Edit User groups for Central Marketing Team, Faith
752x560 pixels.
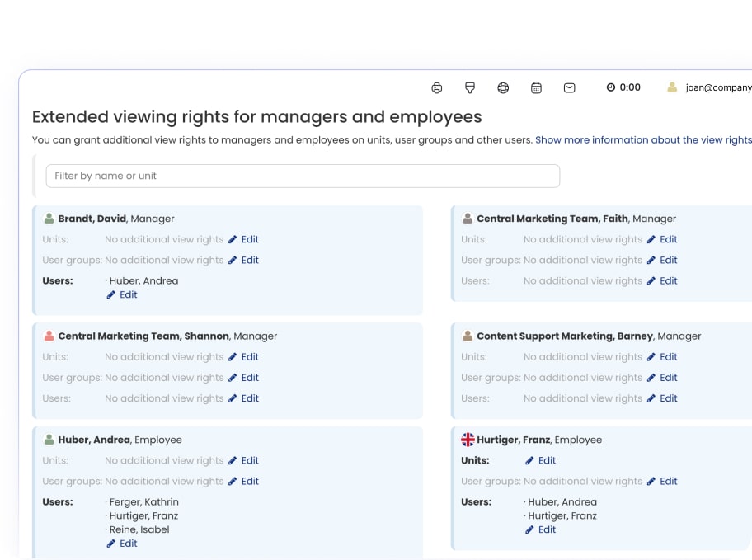[x=662, y=260]
